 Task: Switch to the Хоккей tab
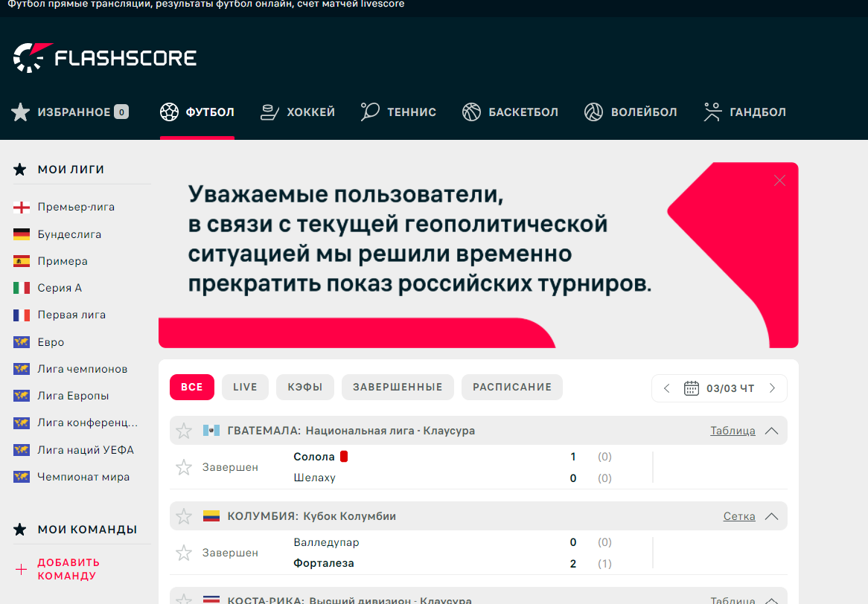coord(298,112)
